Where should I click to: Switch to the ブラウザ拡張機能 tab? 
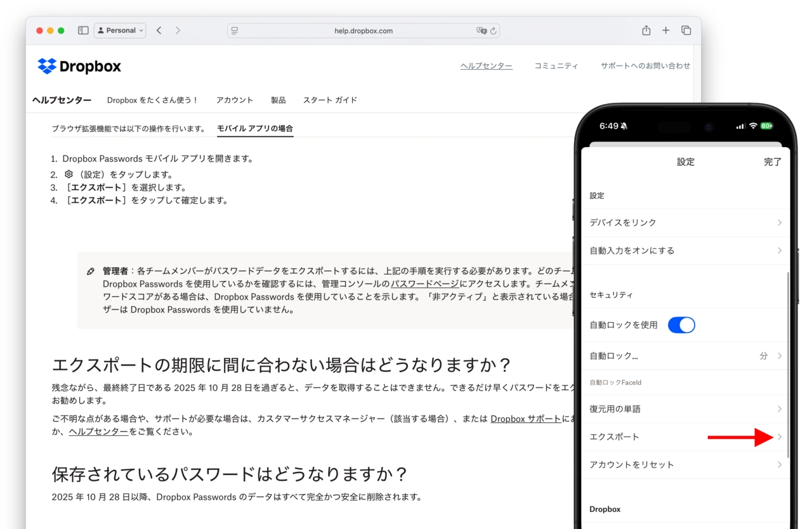[128, 129]
